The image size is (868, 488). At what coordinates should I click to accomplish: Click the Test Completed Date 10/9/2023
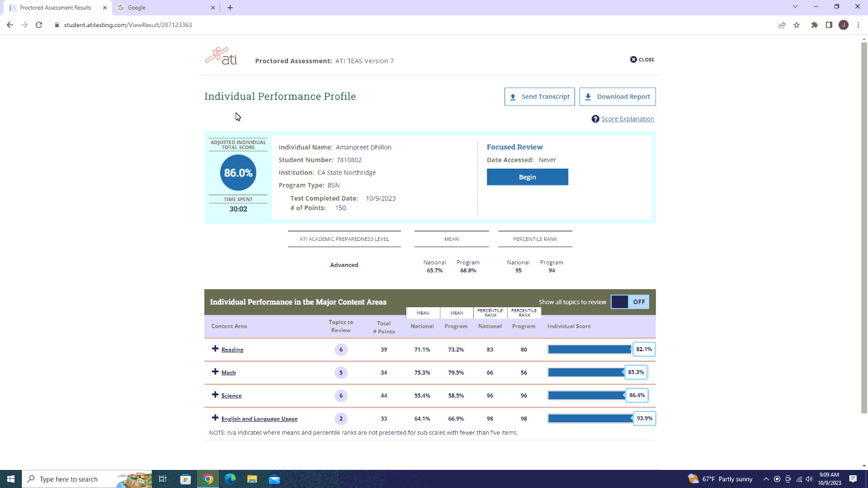[x=380, y=198]
